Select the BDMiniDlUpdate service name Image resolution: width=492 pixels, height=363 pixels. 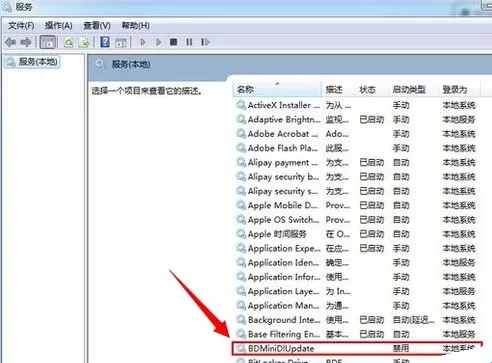281,349
